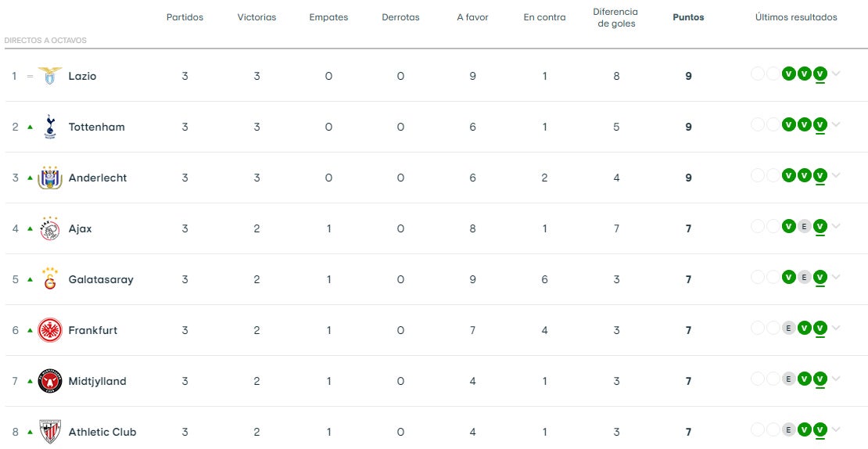Expand Lazio's row details chevron
This screenshot has height=449, width=868.
837,74
